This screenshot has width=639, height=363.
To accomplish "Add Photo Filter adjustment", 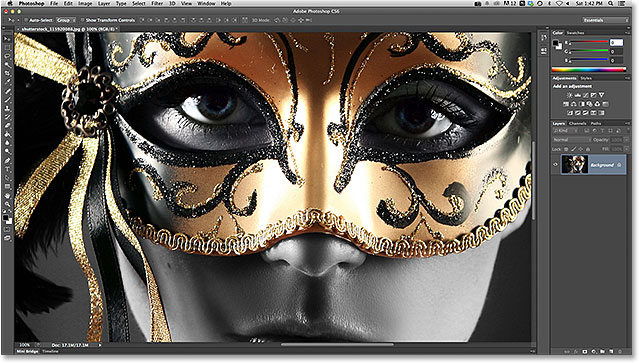I will (x=590, y=104).
